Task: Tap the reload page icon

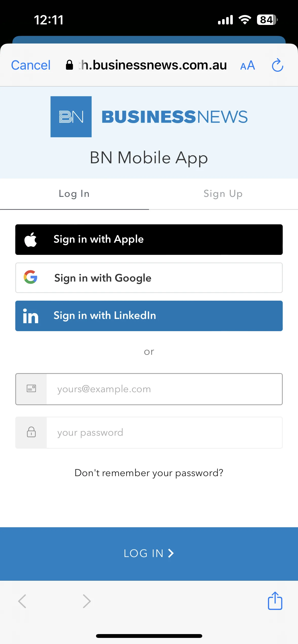Action: point(277,65)
